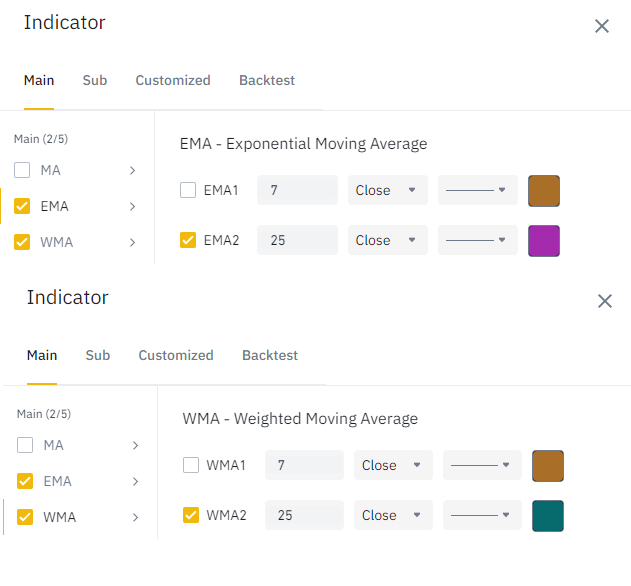The image size is (631, 586).
Task: Select the Sub tab in EMA dialog
Action: [x=95, y=80]
